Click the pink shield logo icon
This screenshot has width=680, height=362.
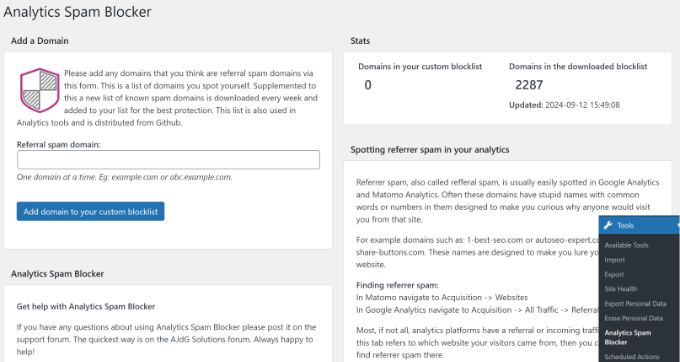(x=39, y=90)
